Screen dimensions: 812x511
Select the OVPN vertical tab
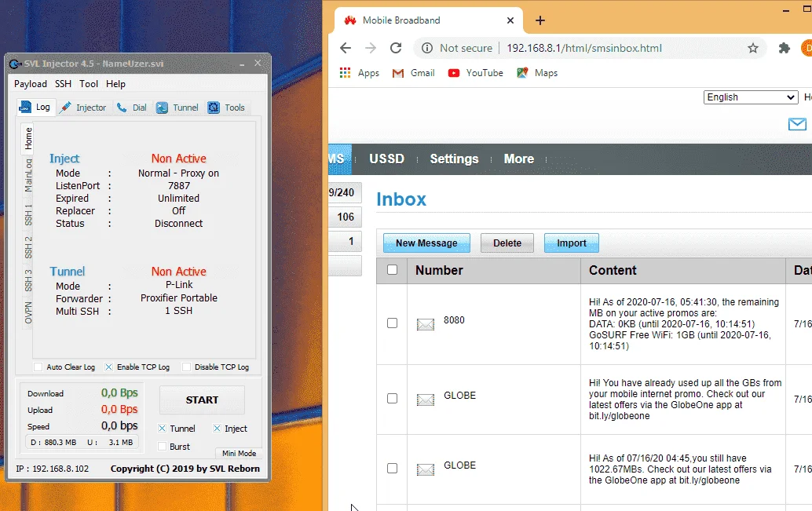[28, 312]
